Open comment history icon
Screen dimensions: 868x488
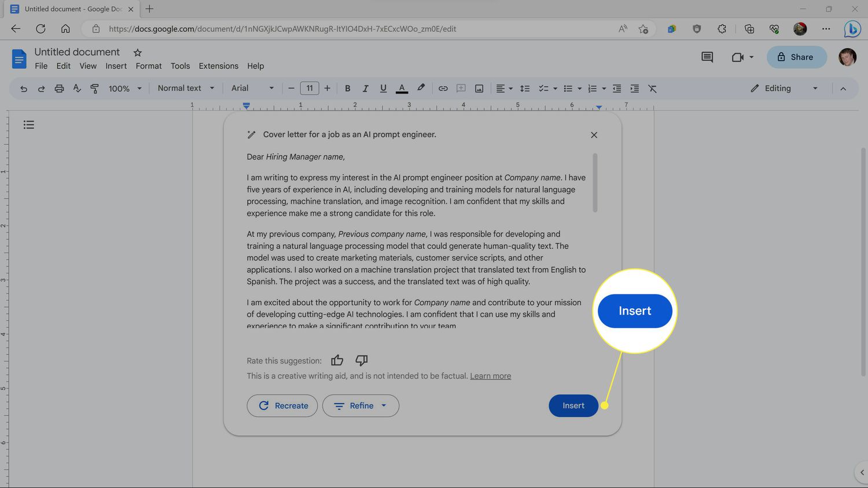pyautogui.click(x=707, y=57)
